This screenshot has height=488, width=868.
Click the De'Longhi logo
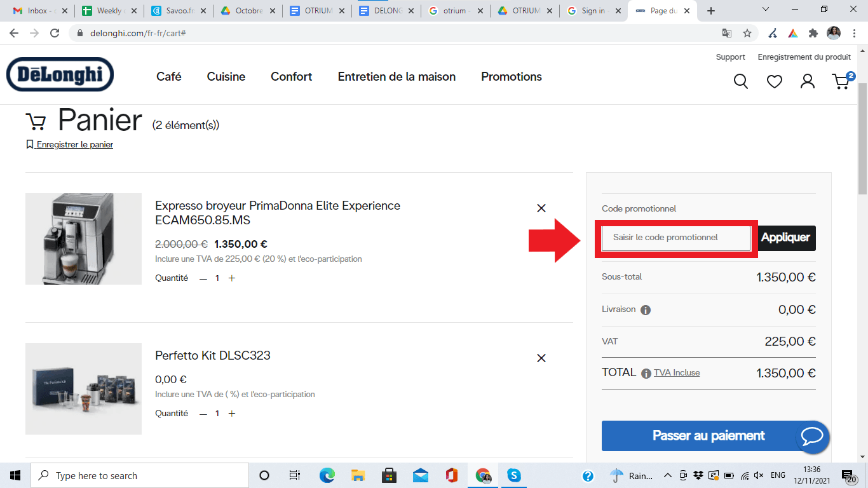tap(60, 75)
